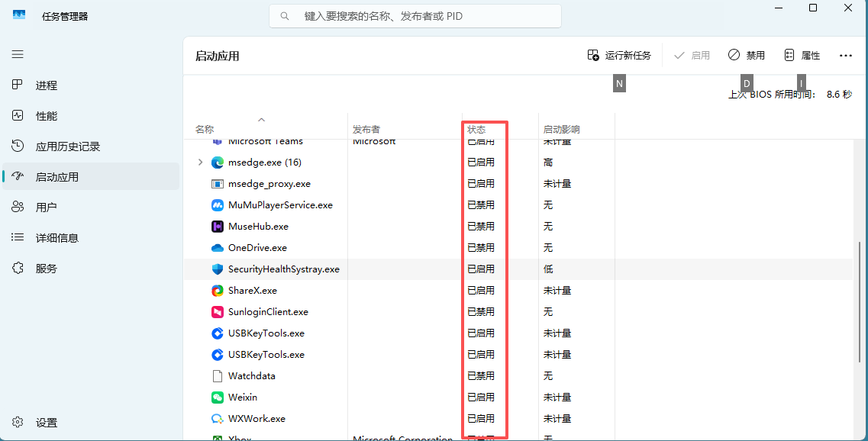Click the SunloginClient.exe icon
Screen dimensions: 868x441
[x=217, y=312]
